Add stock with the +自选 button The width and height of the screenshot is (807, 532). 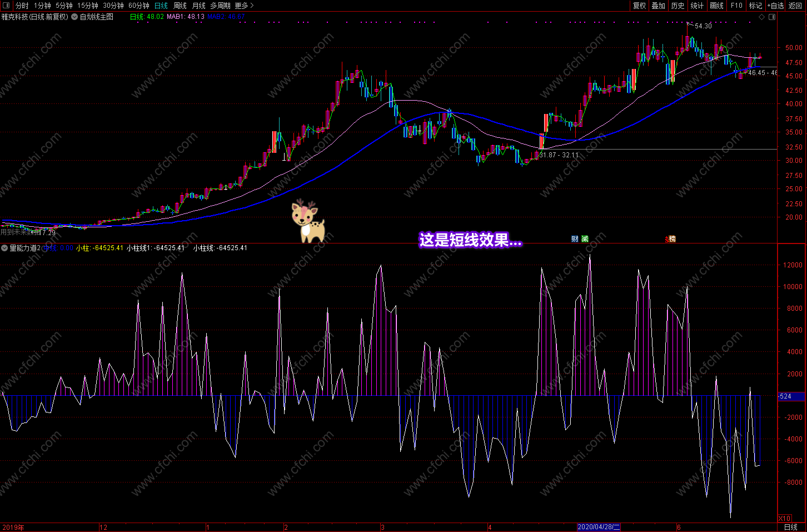pos(776,6)
